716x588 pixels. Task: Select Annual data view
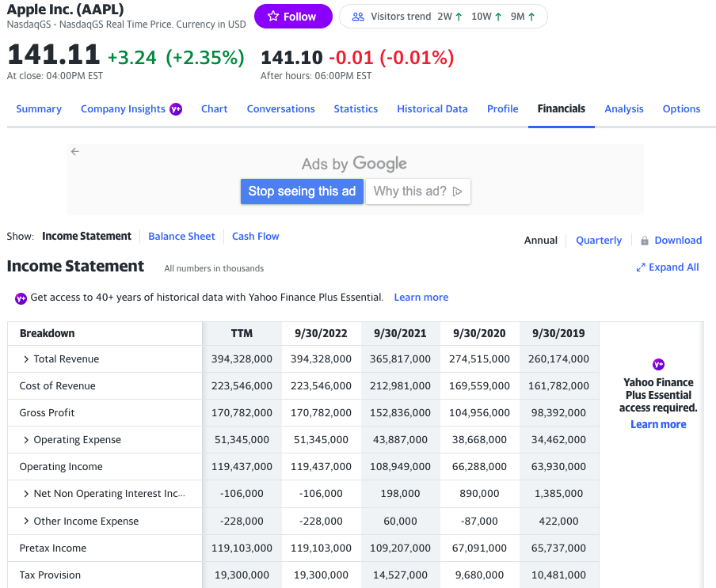pos(541,241)
